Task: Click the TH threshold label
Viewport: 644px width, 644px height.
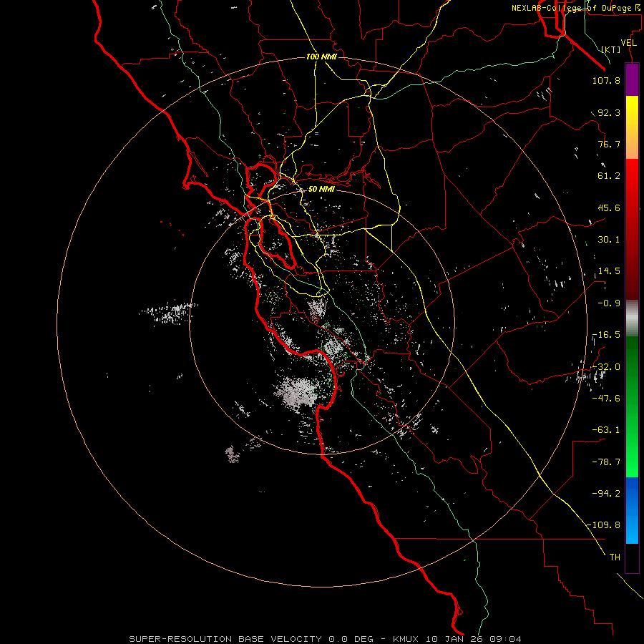Action: pos(615,557)
